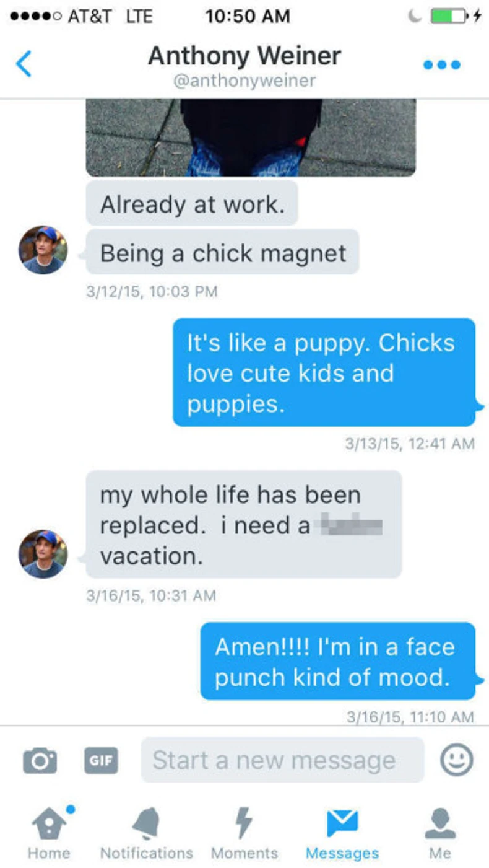This screenshot has height=868, width=489.
Task: Open the Me profile tab
Action: (440, 833)
